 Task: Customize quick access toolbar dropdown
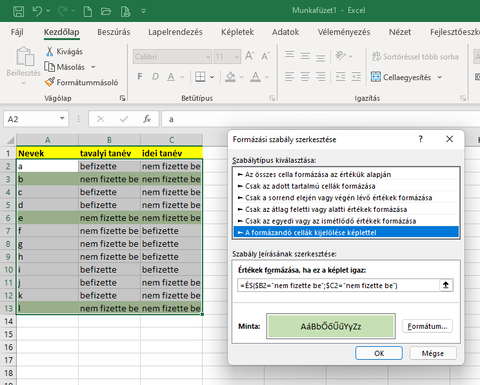pos(144,11)
